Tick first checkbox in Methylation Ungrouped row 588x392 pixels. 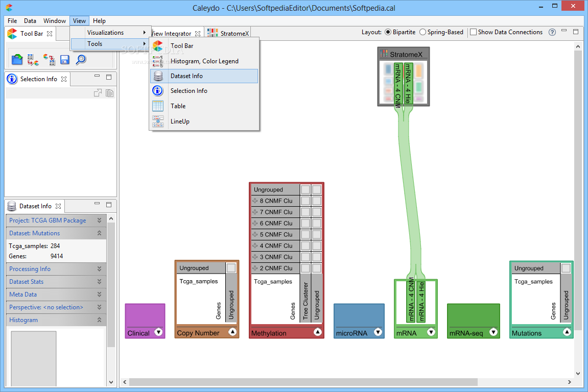click(x=305, y=190)
